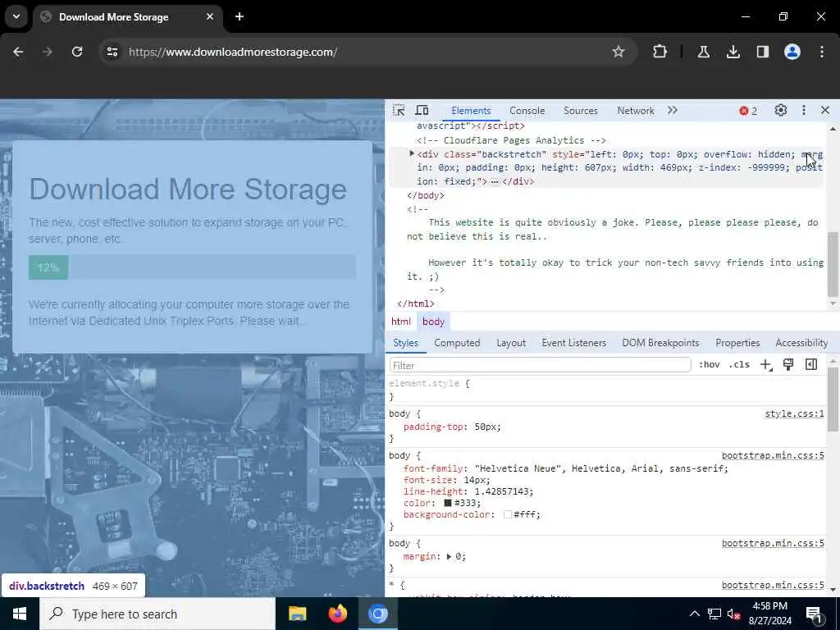Open DevTools customize three-dot menu
The width and height of the screenshot is (840, 630).
(804, 111)
